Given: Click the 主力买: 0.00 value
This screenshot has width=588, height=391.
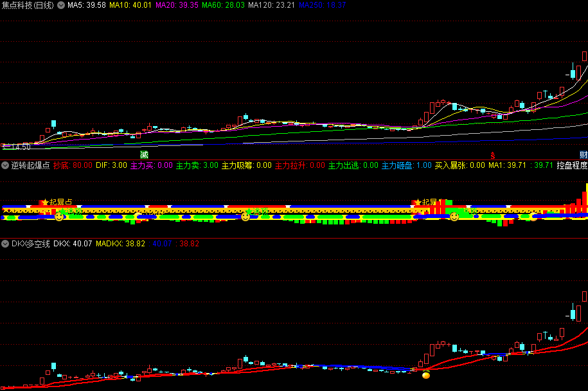Looking at the screenshot, I should click(152, 165).
